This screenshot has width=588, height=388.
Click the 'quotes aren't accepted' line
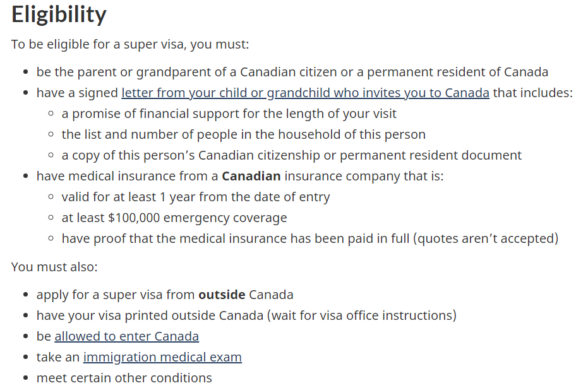(x=309, y=238)
